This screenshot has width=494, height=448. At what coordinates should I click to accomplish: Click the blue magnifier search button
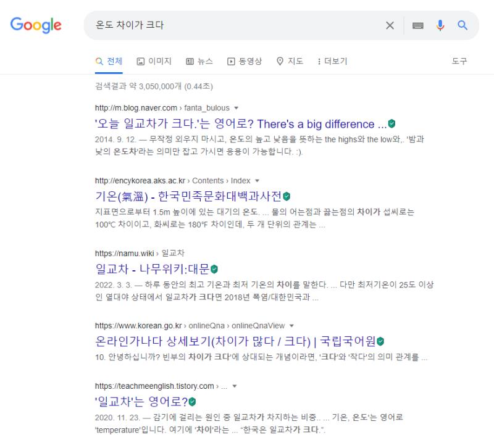462,25
